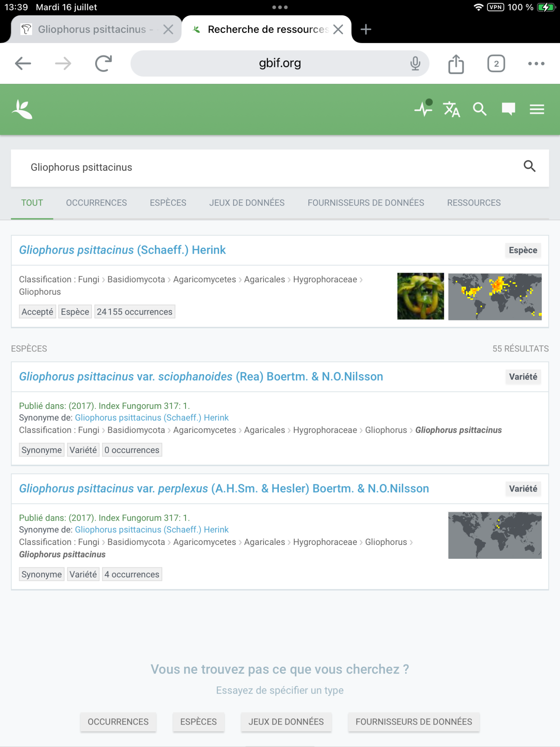The height and width of the screenshot is (747, 560).
Task: Open Gliophorus psittacinus (Schaeff.) Herink species link
Action: [122, 250]
